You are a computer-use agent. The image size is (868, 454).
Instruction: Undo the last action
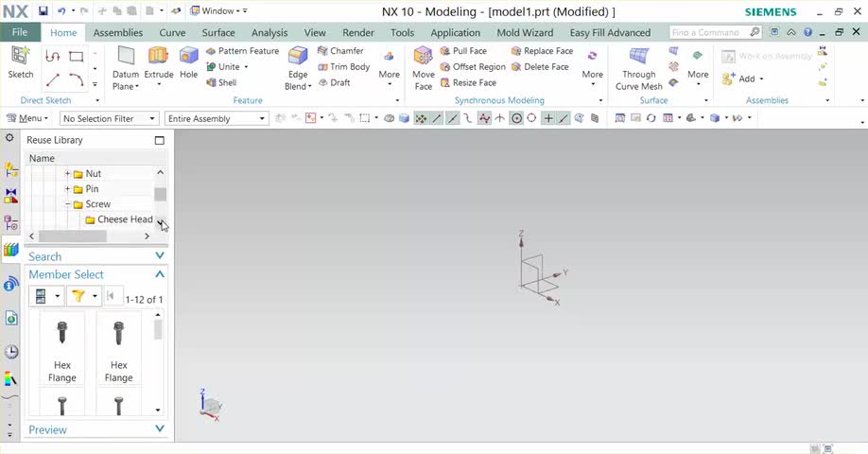(x=61, y=11)
